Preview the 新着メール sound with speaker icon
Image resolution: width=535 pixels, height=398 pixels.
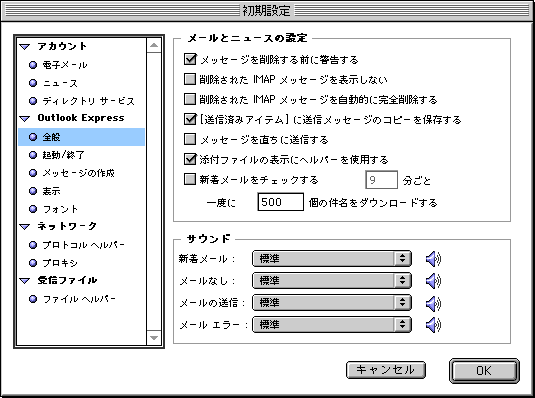click(433, 259)
